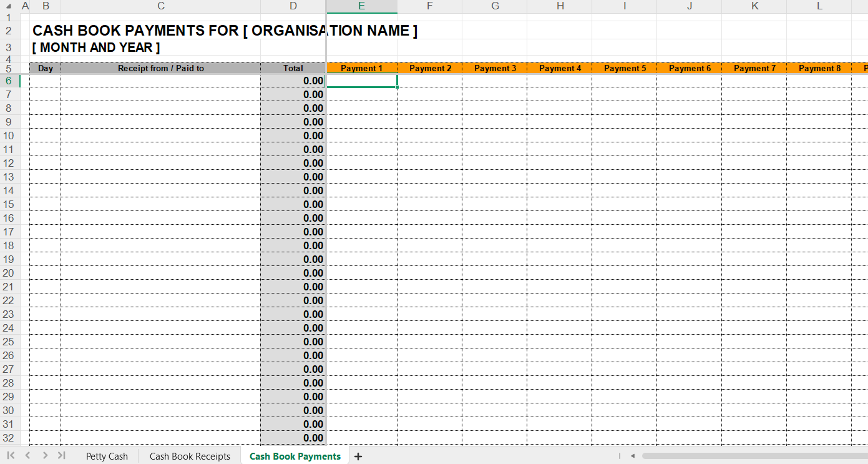This screenshot has height=464, width=868.
Task: Select the Cash Book Payments tab
Action: [x=295, y=457]
